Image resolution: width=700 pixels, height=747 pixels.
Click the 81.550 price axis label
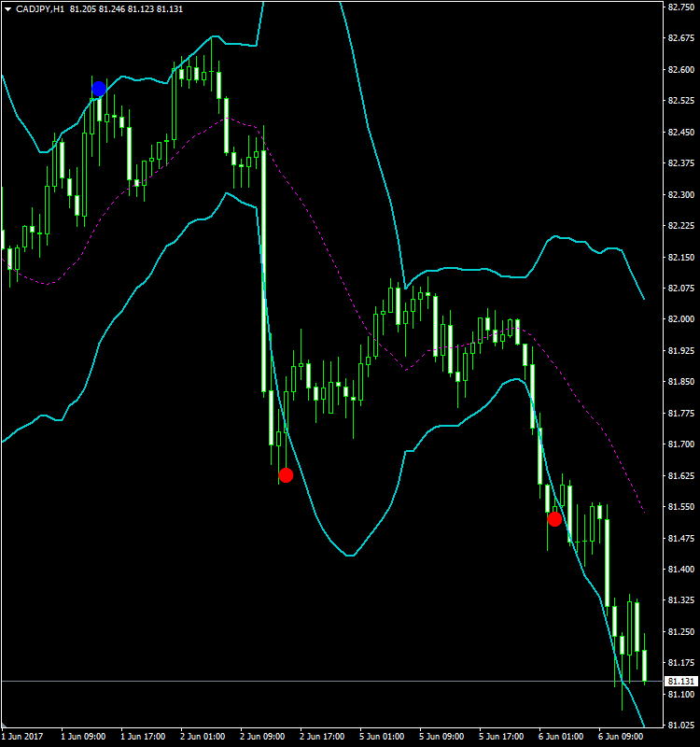click(x=681, y=506)
